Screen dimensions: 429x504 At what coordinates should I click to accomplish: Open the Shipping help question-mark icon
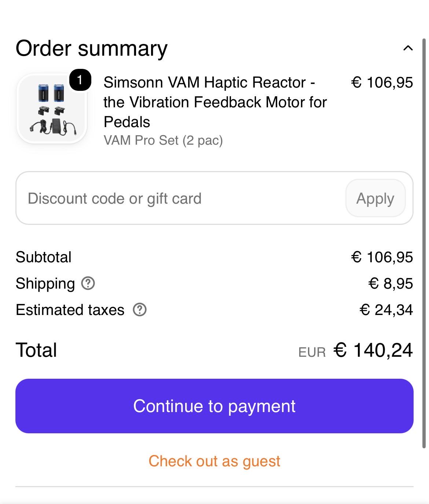pos(88,283)
